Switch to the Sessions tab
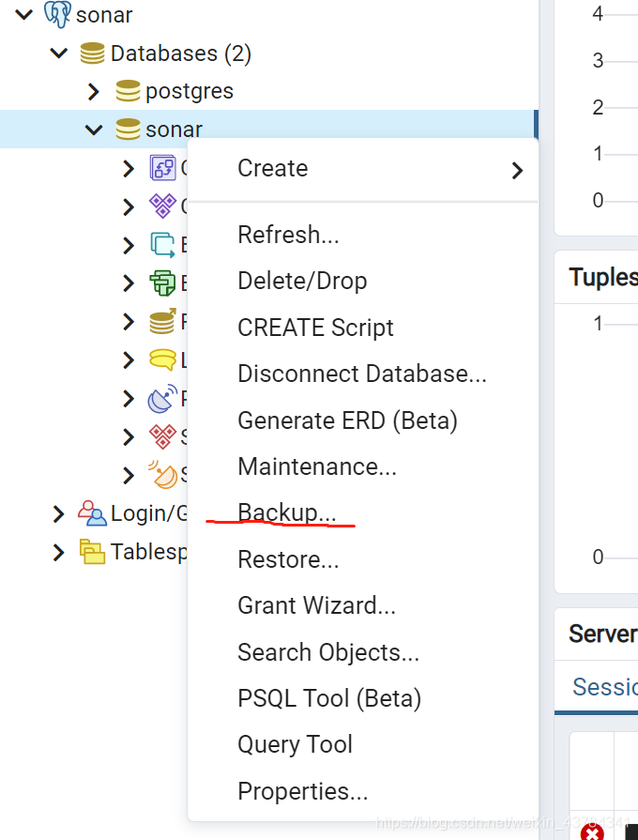The height and width of the screenshot is (840, 638). [605, 687]
